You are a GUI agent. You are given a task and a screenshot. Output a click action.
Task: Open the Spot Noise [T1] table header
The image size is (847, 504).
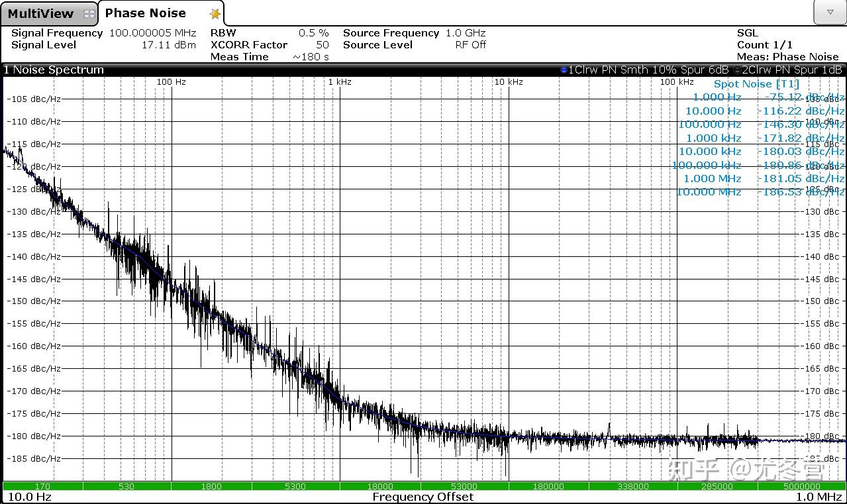[x=756, y=83]
